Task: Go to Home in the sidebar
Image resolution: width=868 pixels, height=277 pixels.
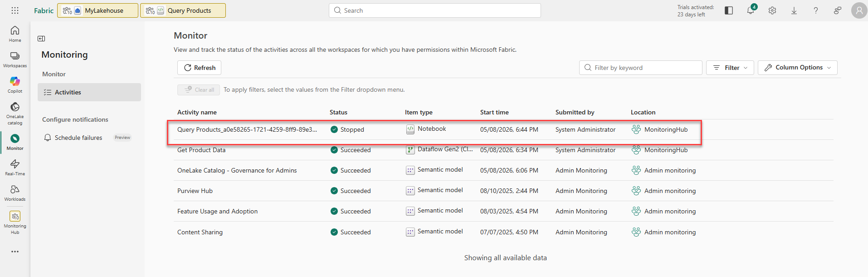Action: tap(15, 34)
